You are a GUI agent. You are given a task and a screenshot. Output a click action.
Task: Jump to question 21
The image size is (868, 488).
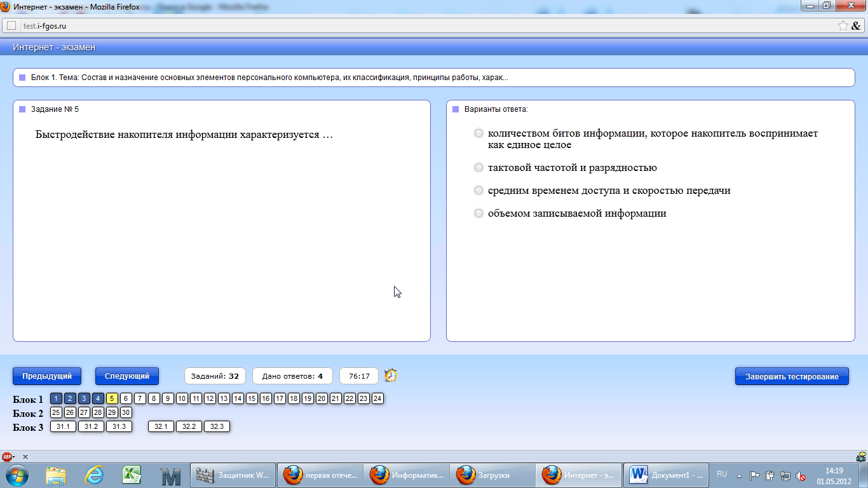(x=336, y=398)
